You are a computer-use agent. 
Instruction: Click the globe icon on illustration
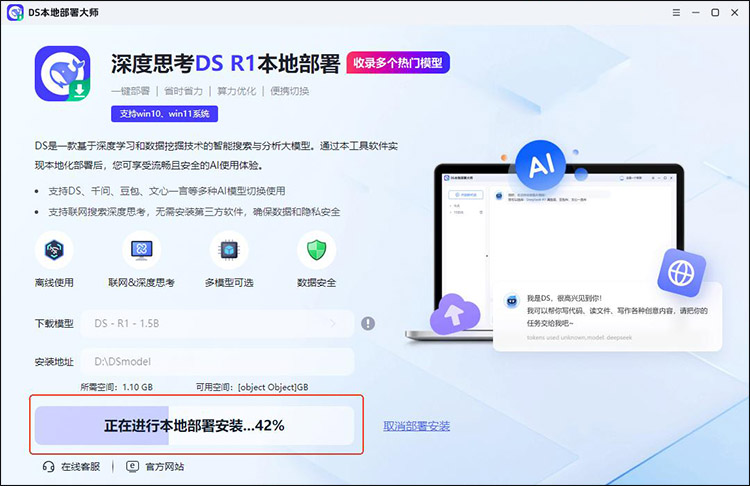click(681, 273)
